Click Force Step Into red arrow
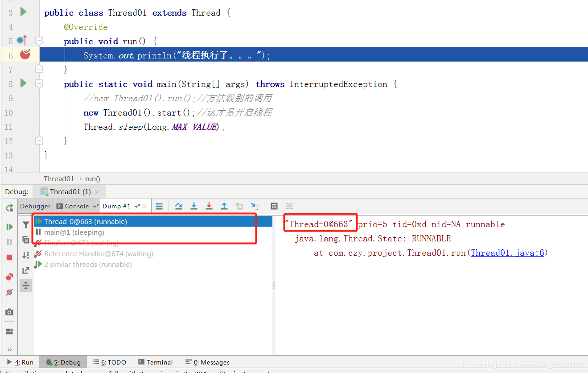This screenshot has height=373, width=588. 209,206
